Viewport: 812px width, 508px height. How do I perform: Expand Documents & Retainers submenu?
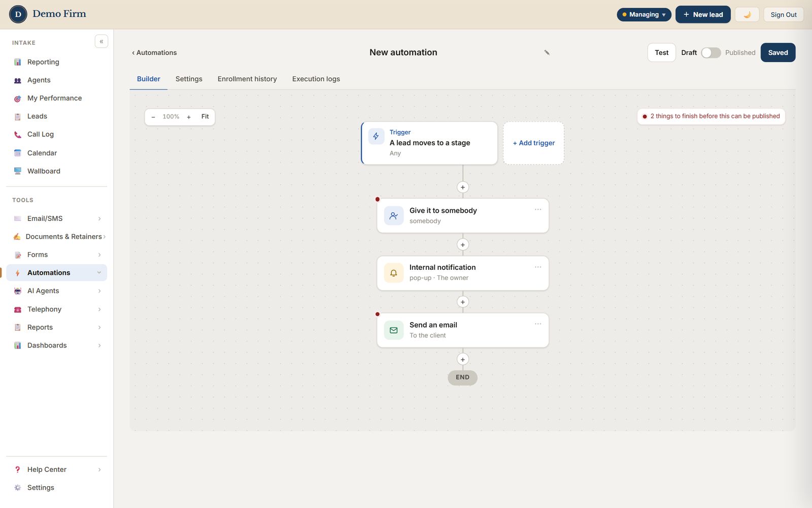click(105, 237)
